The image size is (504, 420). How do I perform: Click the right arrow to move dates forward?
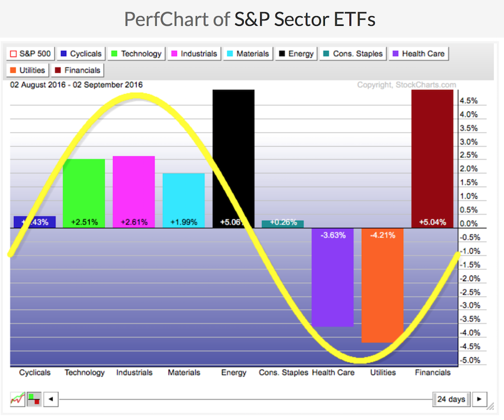point(479,399)
